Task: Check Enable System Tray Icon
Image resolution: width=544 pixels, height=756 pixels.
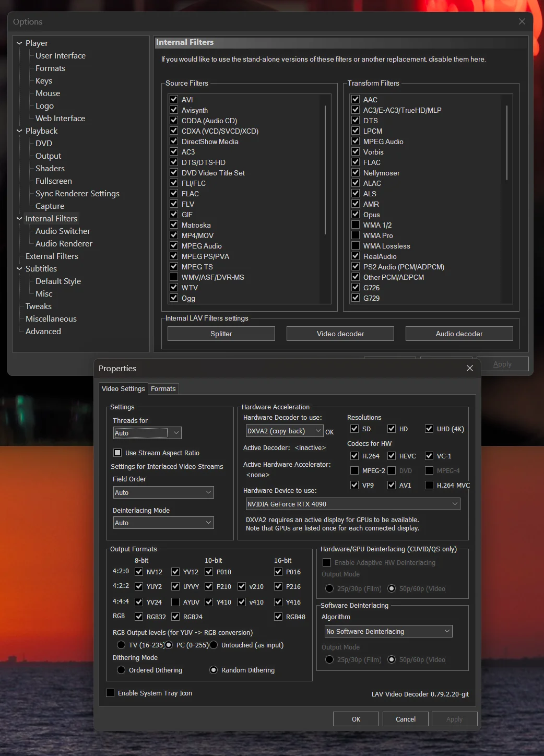Action: click(x=110, y=693)
